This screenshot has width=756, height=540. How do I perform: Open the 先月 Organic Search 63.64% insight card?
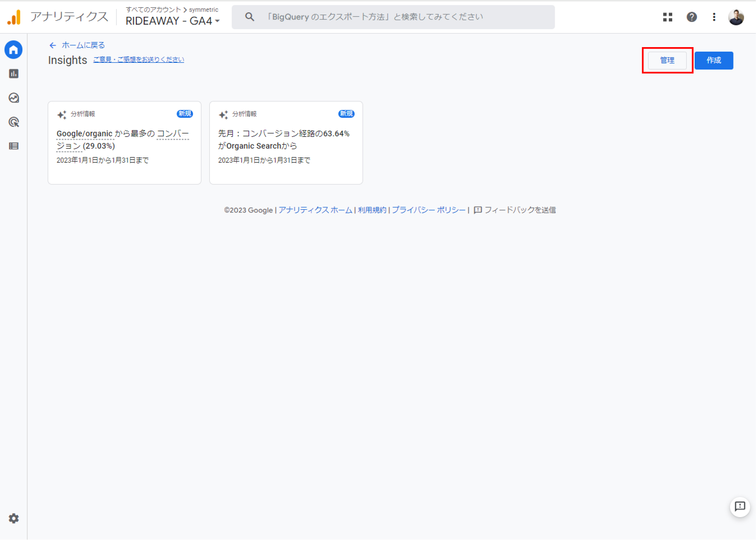[x=286, y=143]
